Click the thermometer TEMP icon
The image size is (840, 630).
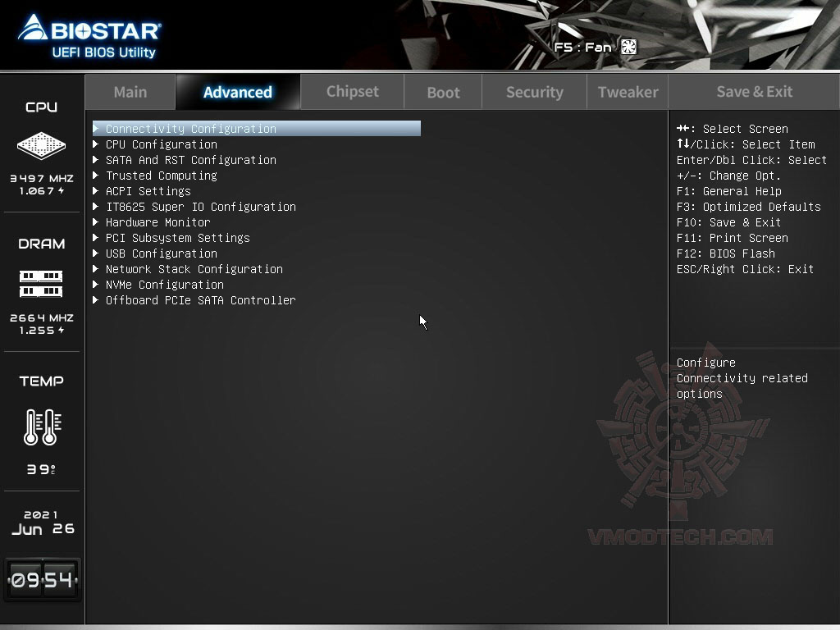pyautogui.click(x=43, y=427)
